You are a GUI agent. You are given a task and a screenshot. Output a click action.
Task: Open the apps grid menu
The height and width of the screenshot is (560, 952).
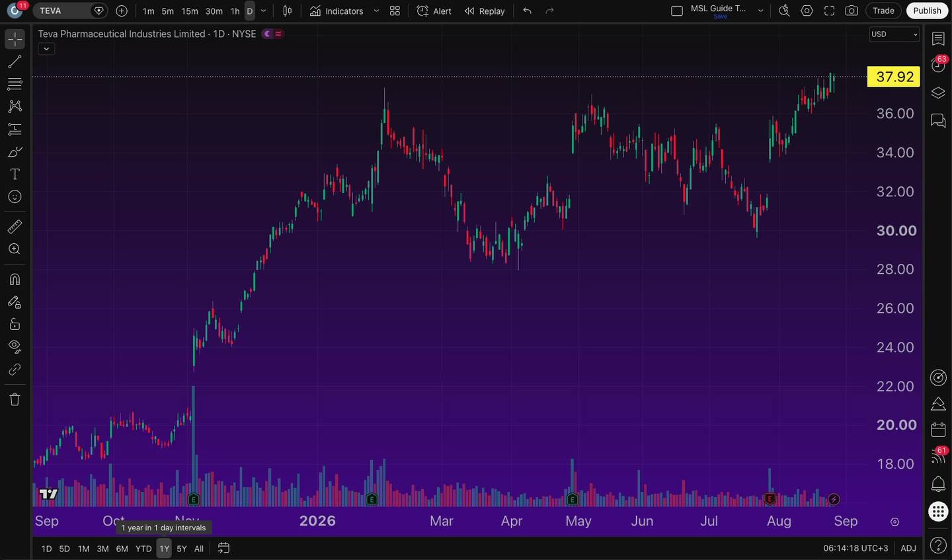tap(938, 511)
